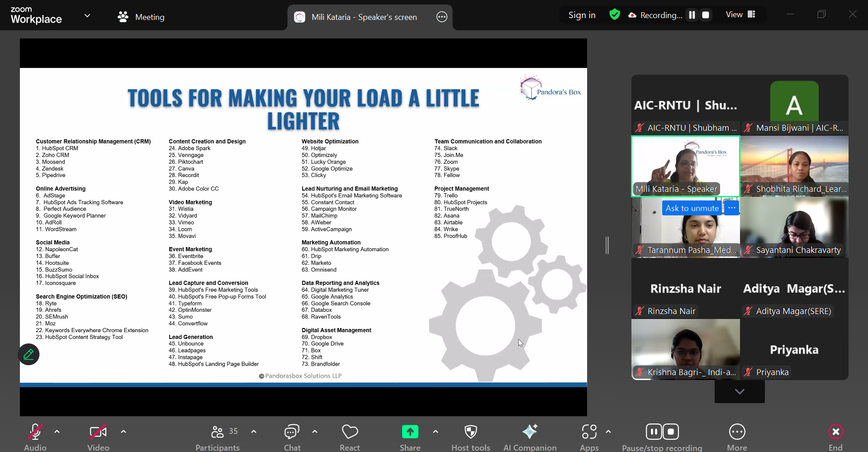Expand video options arrow next to Video
The width and height of the screenshot is (868, 452).
tap(123, 432)
